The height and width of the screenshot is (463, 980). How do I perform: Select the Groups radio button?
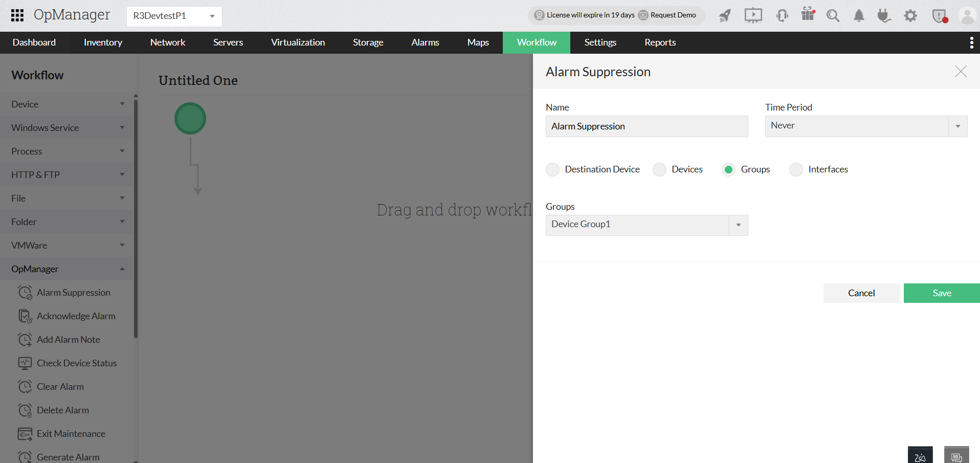(728, 169)
